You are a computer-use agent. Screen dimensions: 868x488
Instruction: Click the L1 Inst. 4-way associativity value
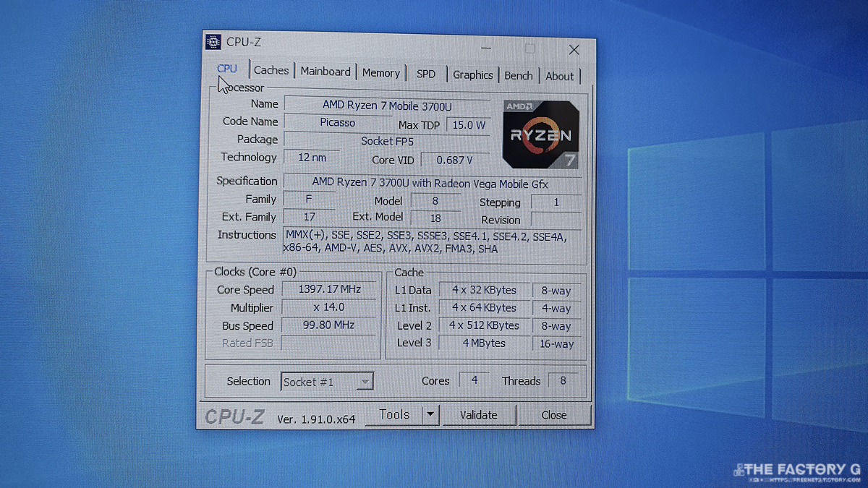[556, 309]
